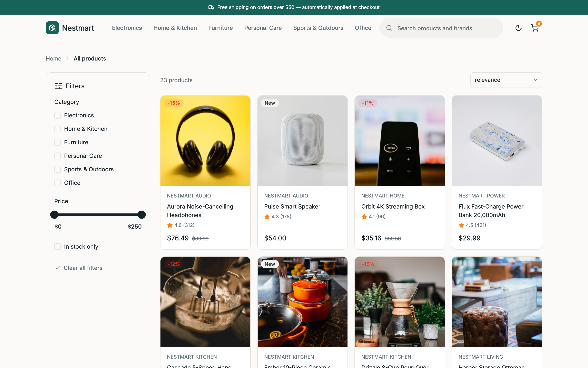This screenshot has height=368, width=588.
Task: Open the shopping cart icon
Action: (x=535, y=28)
